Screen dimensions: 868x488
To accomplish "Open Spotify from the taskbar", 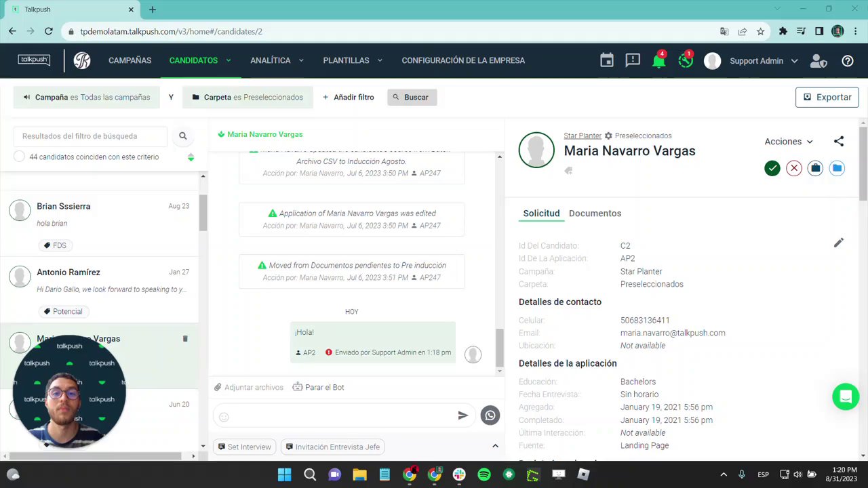I will click(484, 474).
